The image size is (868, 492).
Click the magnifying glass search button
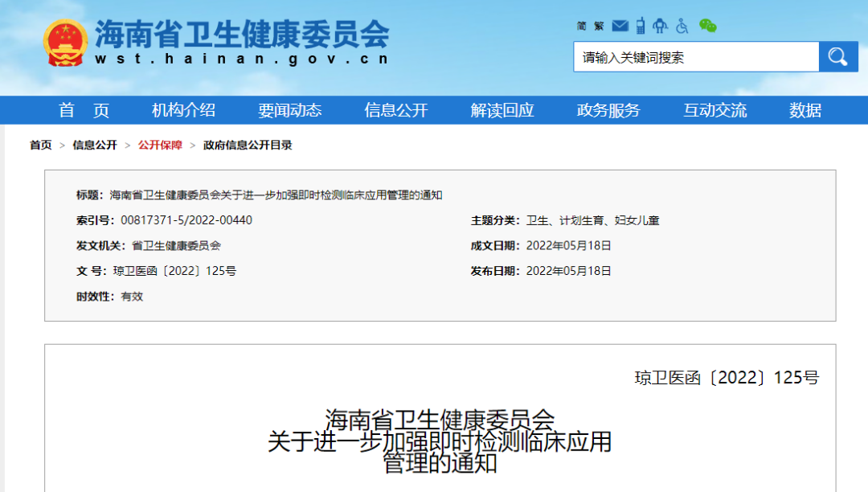click(838, 57)
